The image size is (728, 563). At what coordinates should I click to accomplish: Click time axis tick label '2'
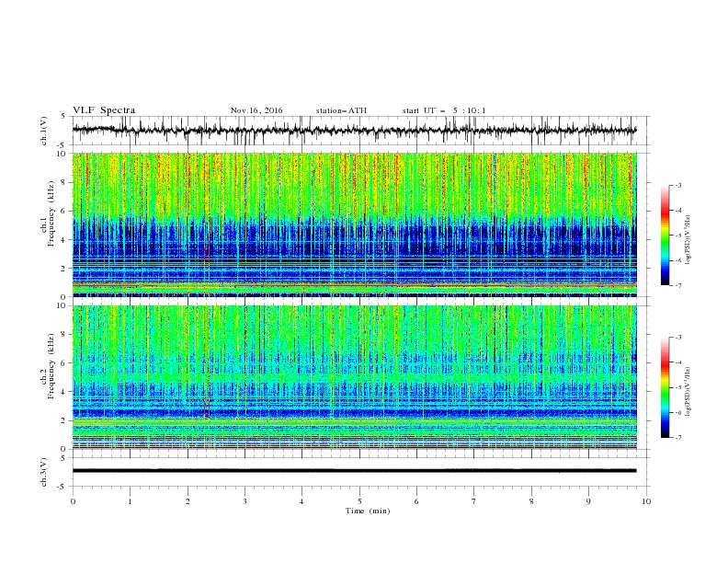tap(188, 501)
